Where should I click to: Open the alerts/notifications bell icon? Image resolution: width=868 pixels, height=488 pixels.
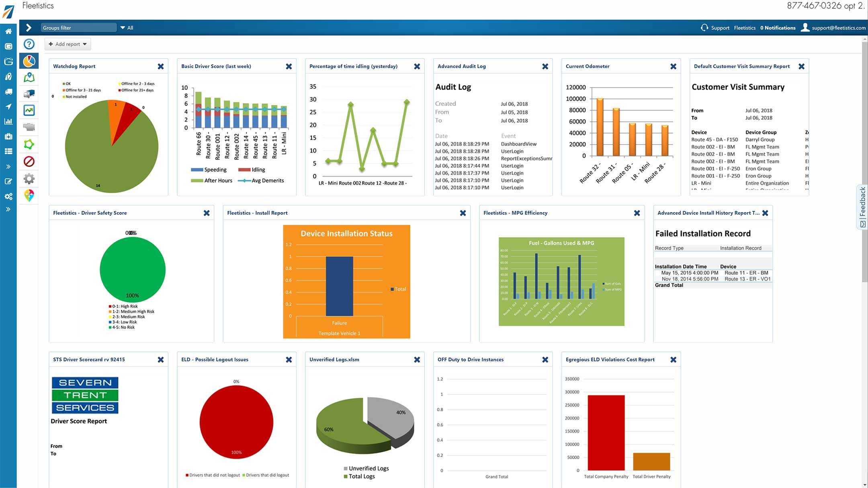[778, 27]
